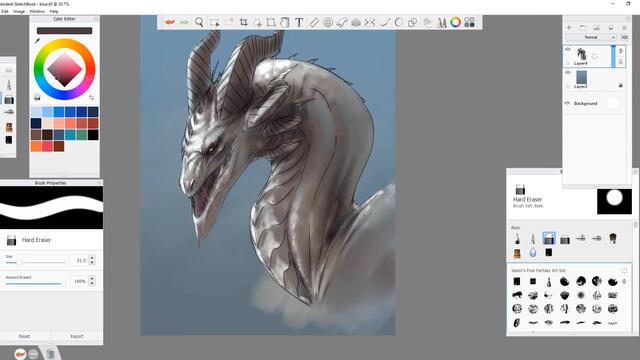Enable Predictive Stroke tool
640x360 pixels.
tap(398, 22)
